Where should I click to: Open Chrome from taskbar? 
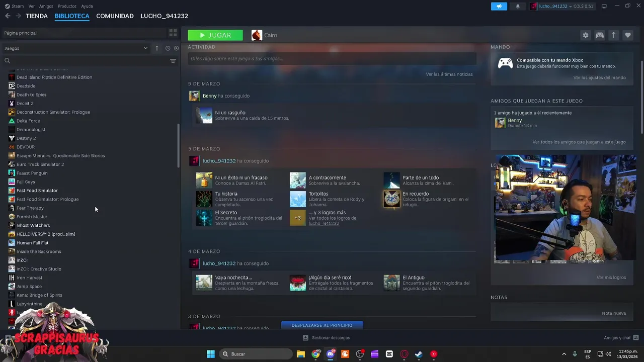[315, 354]
